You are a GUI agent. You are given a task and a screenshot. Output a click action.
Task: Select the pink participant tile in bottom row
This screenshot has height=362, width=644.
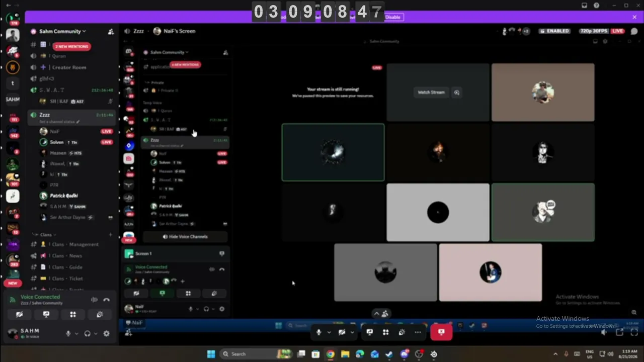coord(491,273)
